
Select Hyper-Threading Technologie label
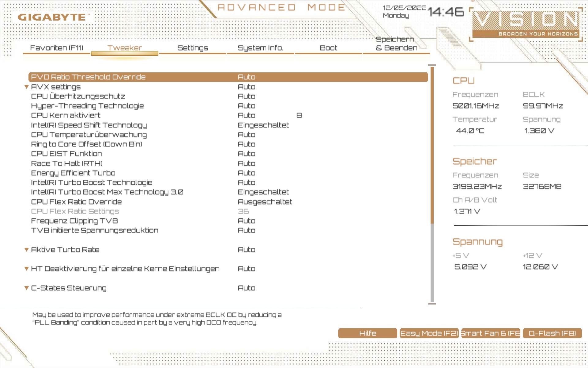pos(87,106)
